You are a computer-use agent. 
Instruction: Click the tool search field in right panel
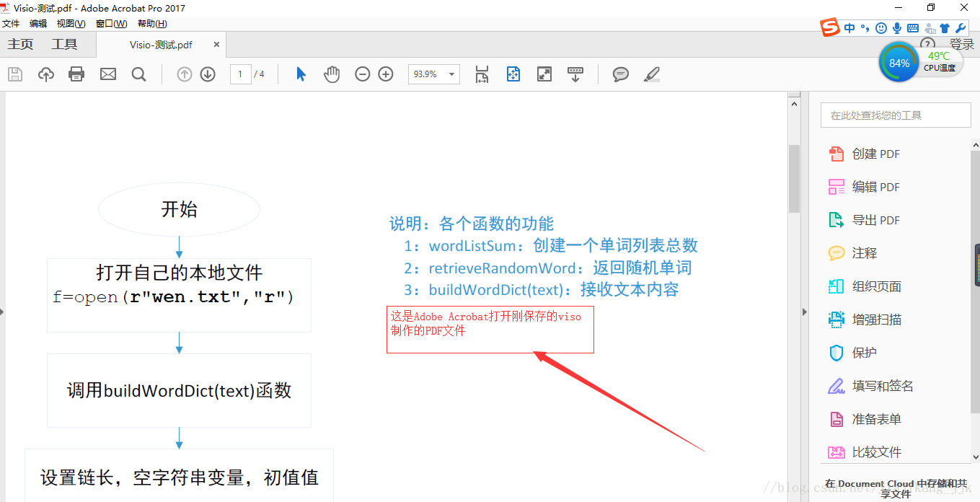tap(896, 115)
